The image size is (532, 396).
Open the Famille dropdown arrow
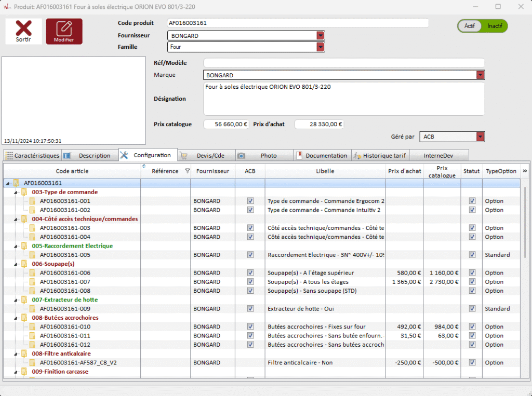pos(321,47)
